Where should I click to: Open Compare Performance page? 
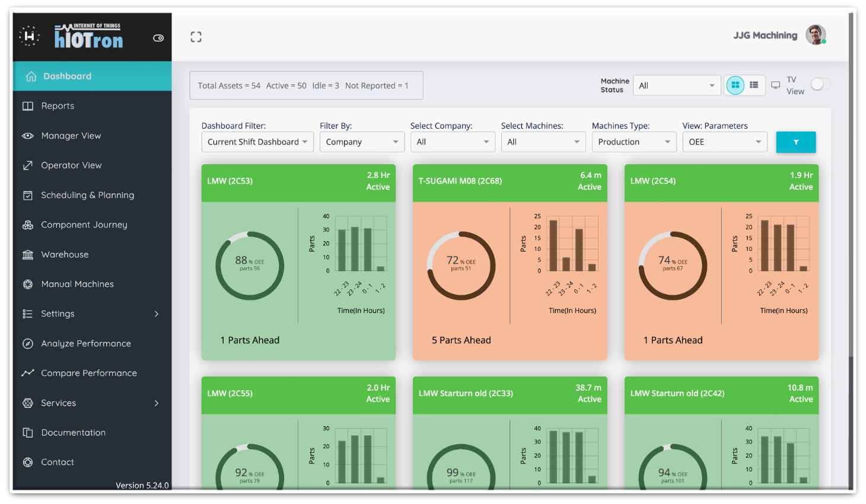click(x=92, y=373)
